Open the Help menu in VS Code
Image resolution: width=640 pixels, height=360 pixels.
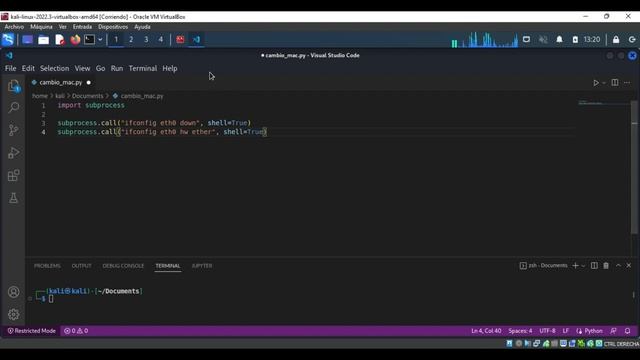click(x=170, y=68)
